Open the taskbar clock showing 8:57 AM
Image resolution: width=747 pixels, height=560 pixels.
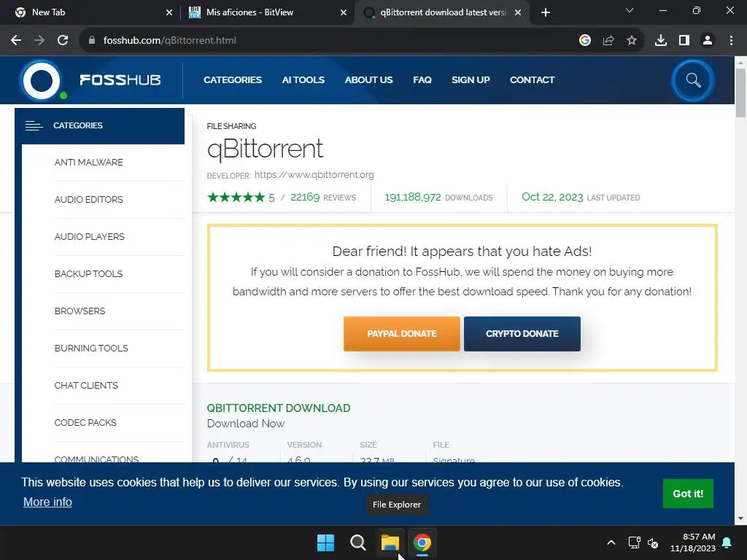(x=693, y=542)
